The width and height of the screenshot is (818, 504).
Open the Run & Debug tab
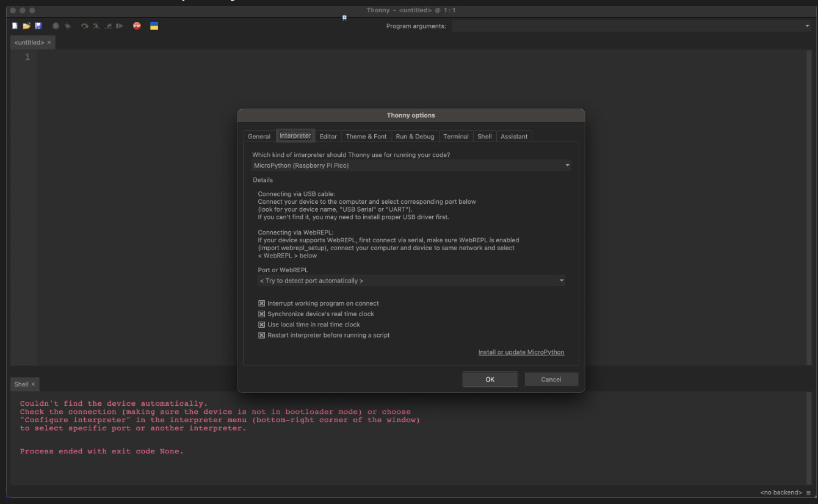(415, 137)
